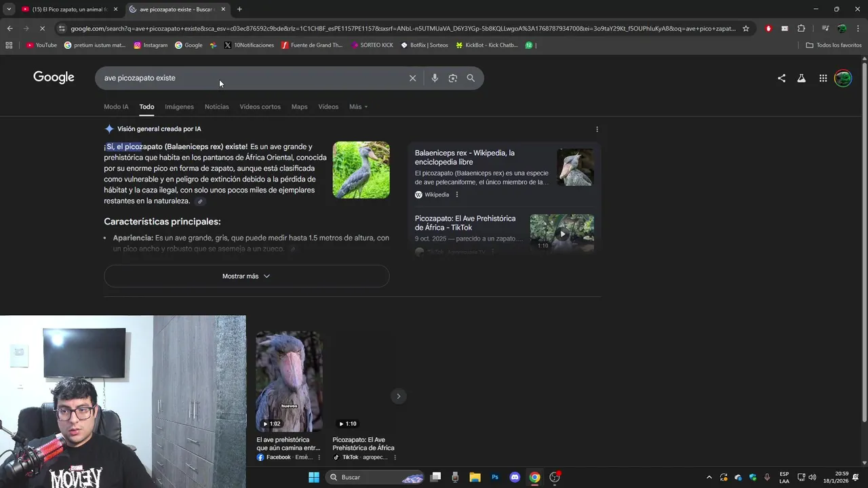Image resolution: width=868 pixels, height=488 pixels.
Task: Switch to the Imágenes tab
Action: pos(179,106)
